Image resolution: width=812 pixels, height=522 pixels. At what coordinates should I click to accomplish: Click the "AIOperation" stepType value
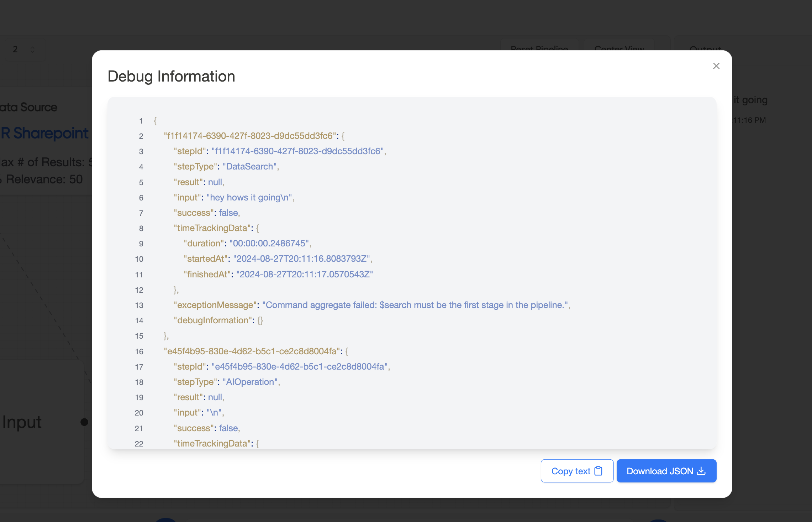(250, 382)
